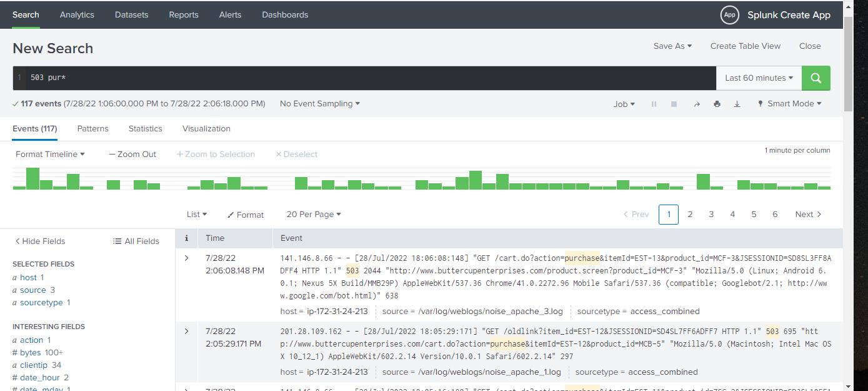Share the search job via arrow icon
The height and width of the screenshot is (391, 868).
point(697,104)
